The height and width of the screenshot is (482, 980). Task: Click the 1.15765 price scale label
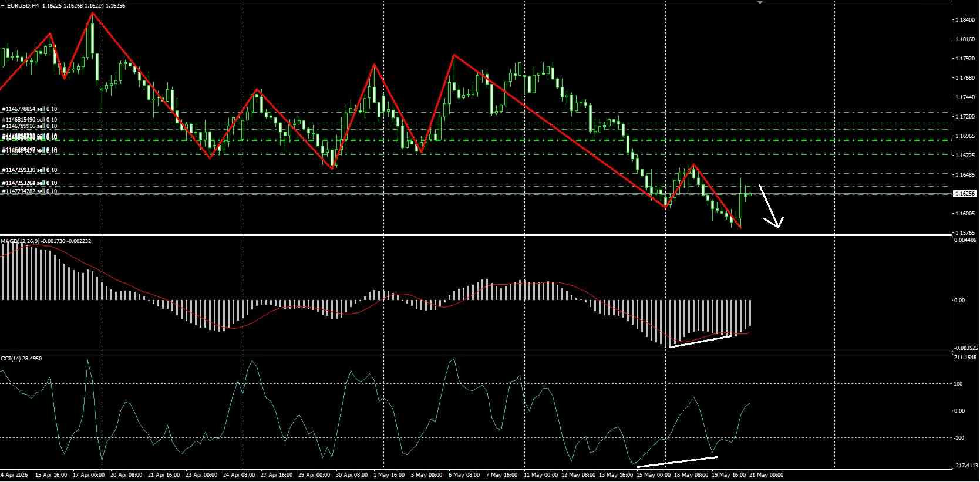tap(965, 233)
